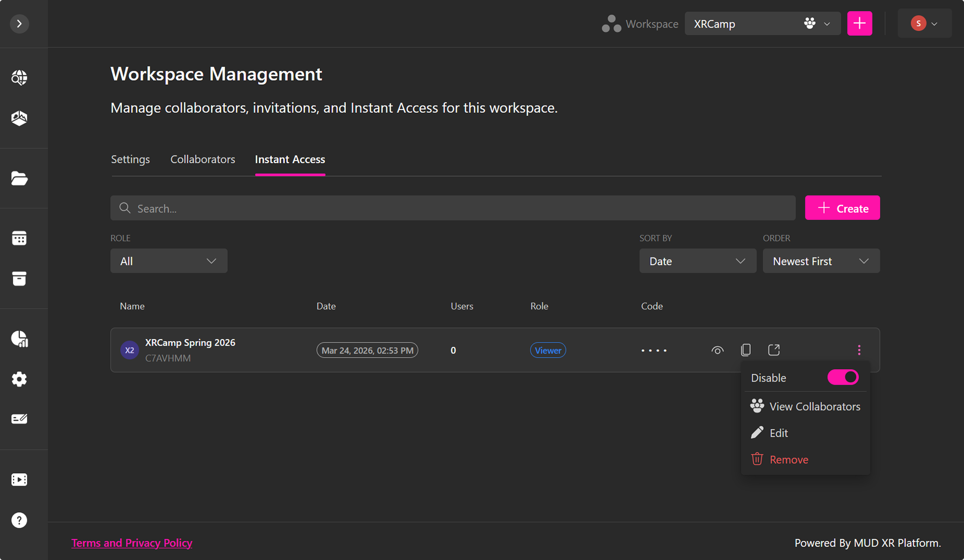Open the folder icon in left sidebar
This screenshot has height=560, width=964.
click(x=19, y=178)
